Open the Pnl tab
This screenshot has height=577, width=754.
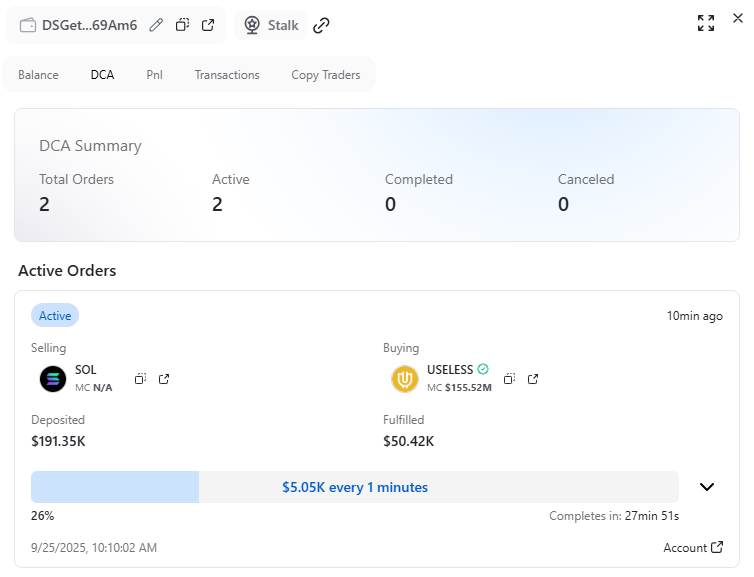[x=154, y=75]
